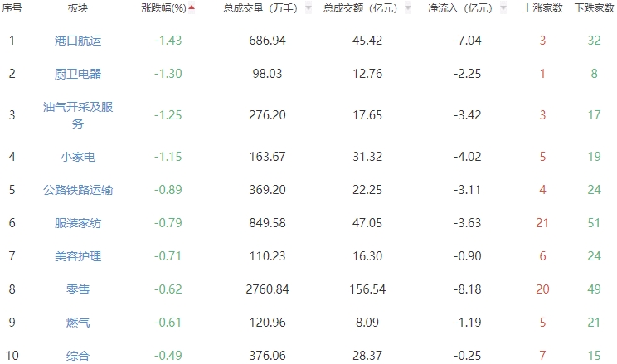Screen dimensions: 617x364
Task: Open the 小家电 sector link
Action: point(78,156)
